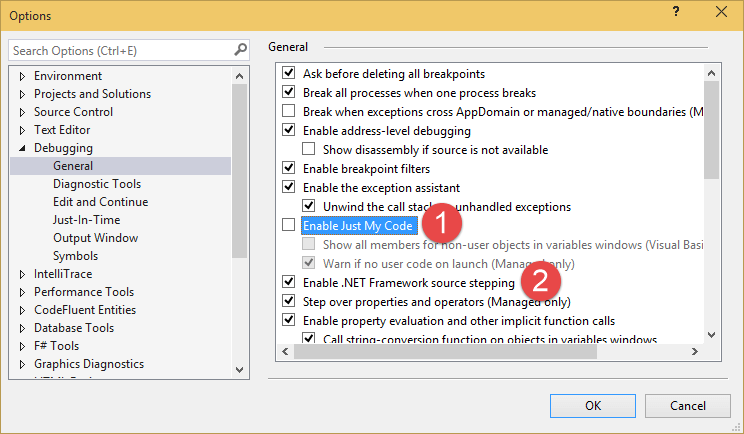The image size is (744, 434).
Task: Close the Options dialog
Action: [720, 13]
